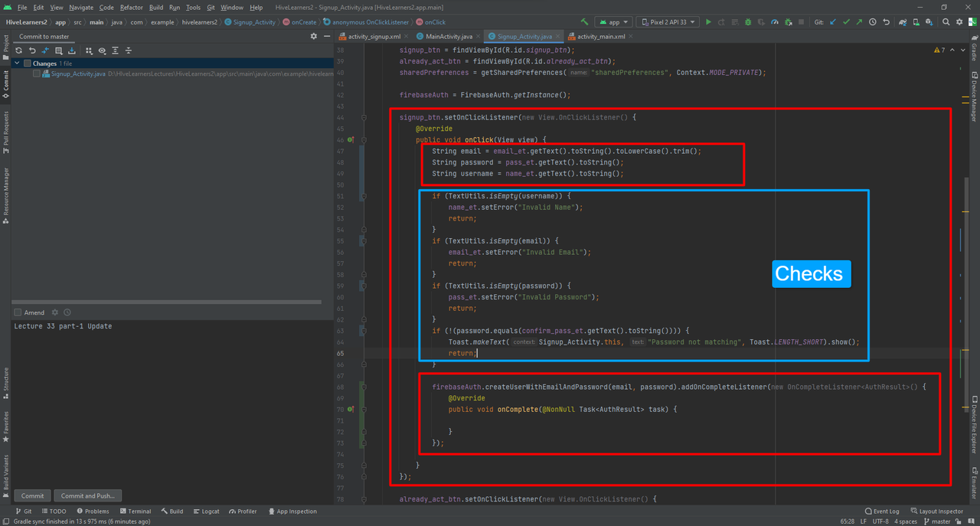Open Search Everywhere magnifier icon

(x=946, y=22)
